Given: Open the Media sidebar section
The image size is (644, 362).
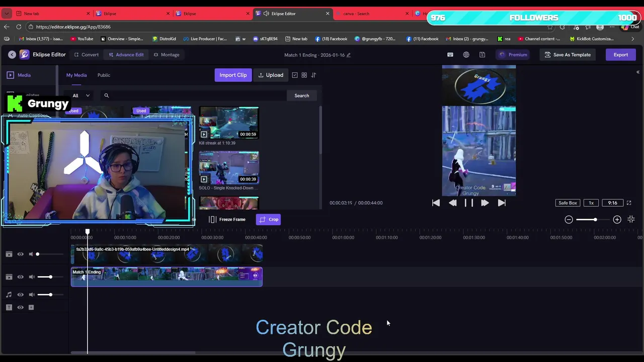Looking at the screenshot, I should coord(19,75).
